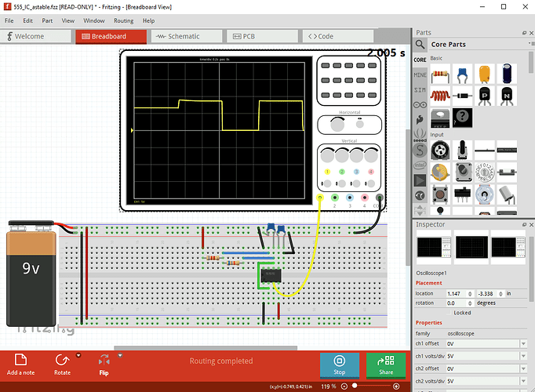Open the Seeed parts bin
Image resolution: width=535 pixels, height=392 pixels.
click(x=420, y=136)
